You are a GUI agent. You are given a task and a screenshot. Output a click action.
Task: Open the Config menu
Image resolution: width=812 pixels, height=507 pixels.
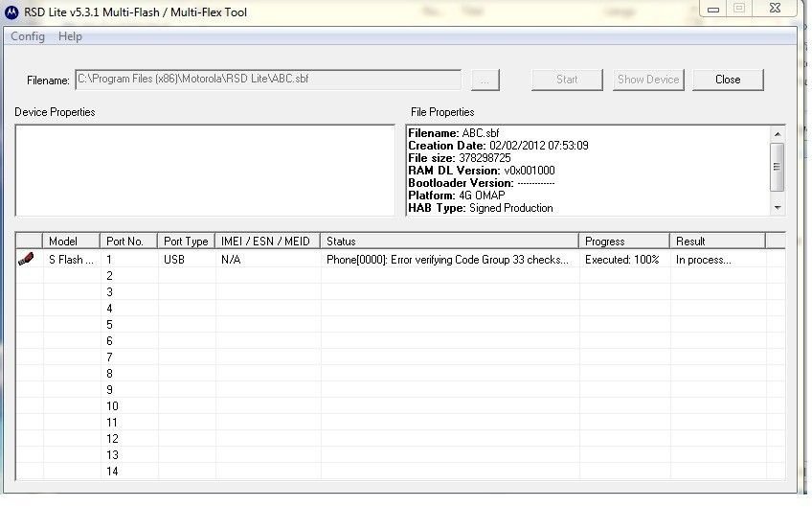point(28,36)
